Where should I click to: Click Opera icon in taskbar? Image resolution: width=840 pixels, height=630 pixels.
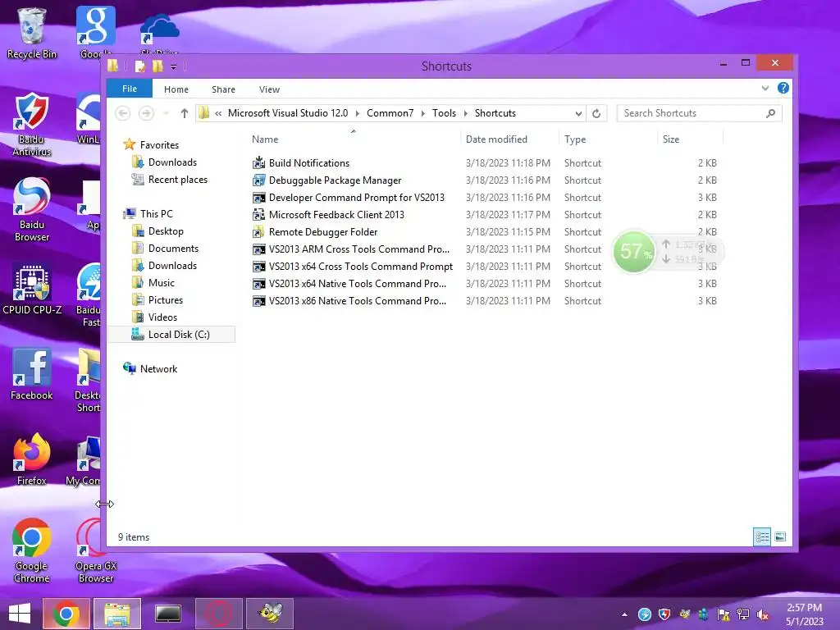[218, 614]
